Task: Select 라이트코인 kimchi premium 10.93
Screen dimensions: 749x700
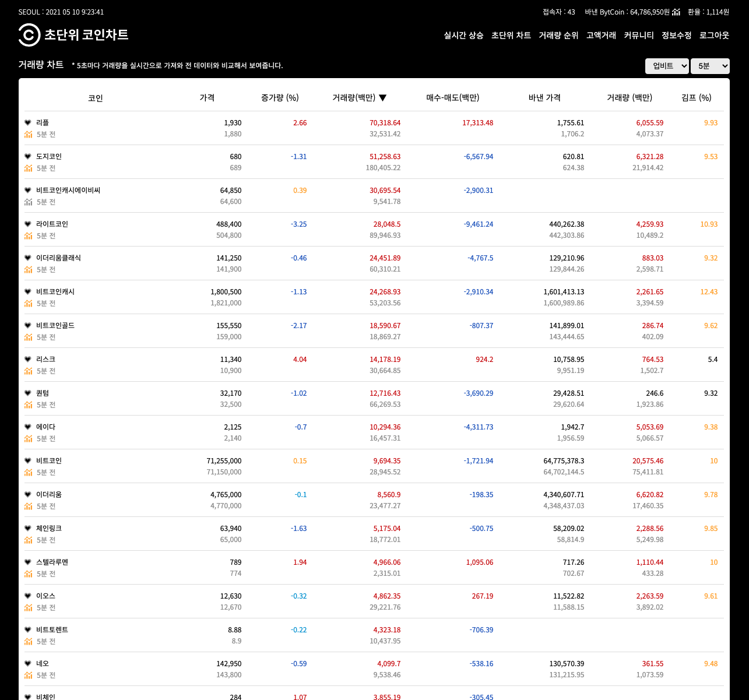Action: pyautogui.click(x=709, y=224)
